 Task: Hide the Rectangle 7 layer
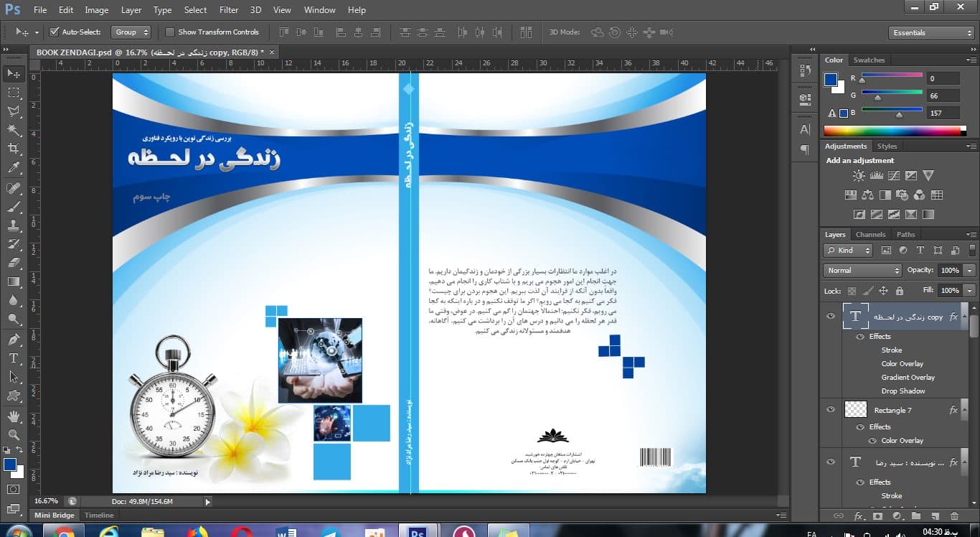point(831,410)
